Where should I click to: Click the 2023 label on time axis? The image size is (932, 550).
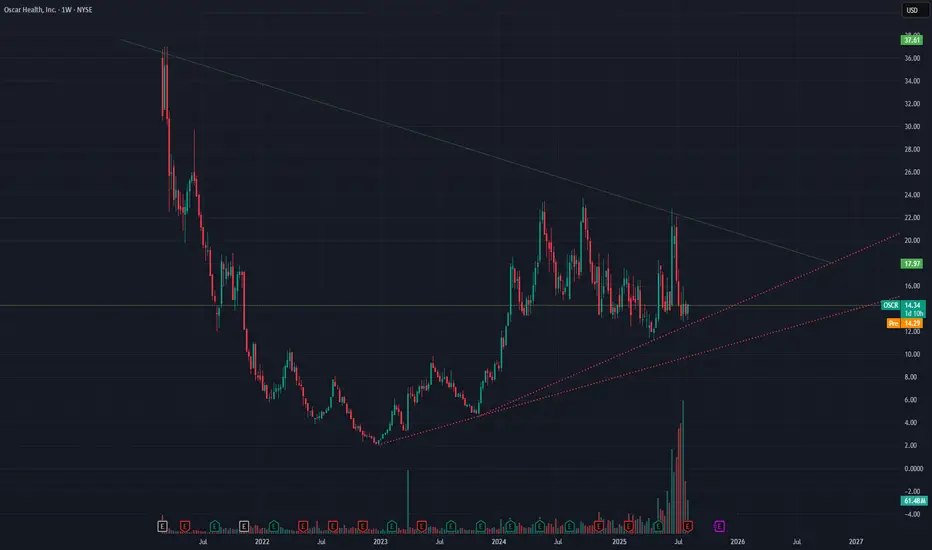[x=380, y=542]
